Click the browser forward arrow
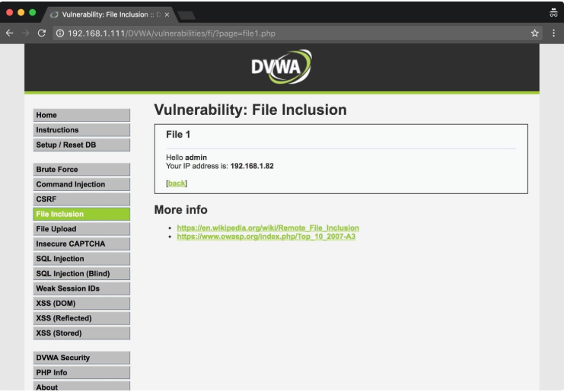The width and height of the screenshot is (564, 392). (x=26, y=33)
